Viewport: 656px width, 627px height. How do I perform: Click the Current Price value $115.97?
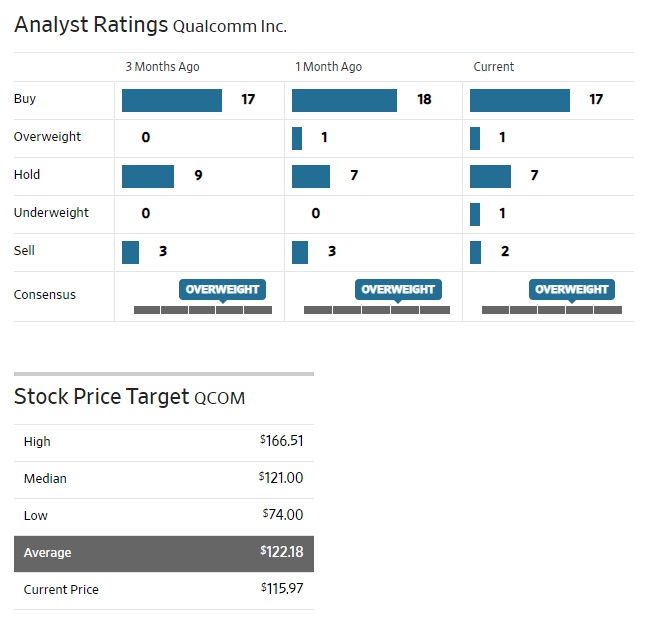click(281, 589)
